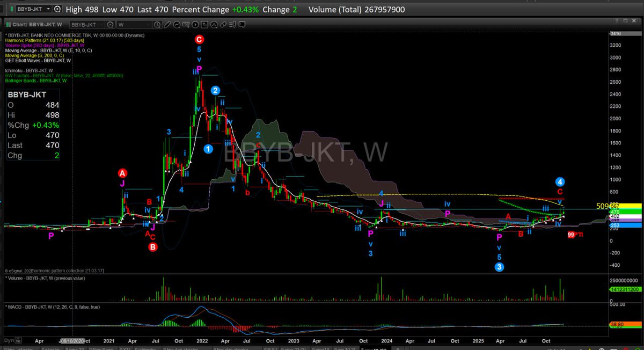The width and height of the screenshot is (644, 350).
Task: Select the T text tool icon
Action: click(204, 25)
